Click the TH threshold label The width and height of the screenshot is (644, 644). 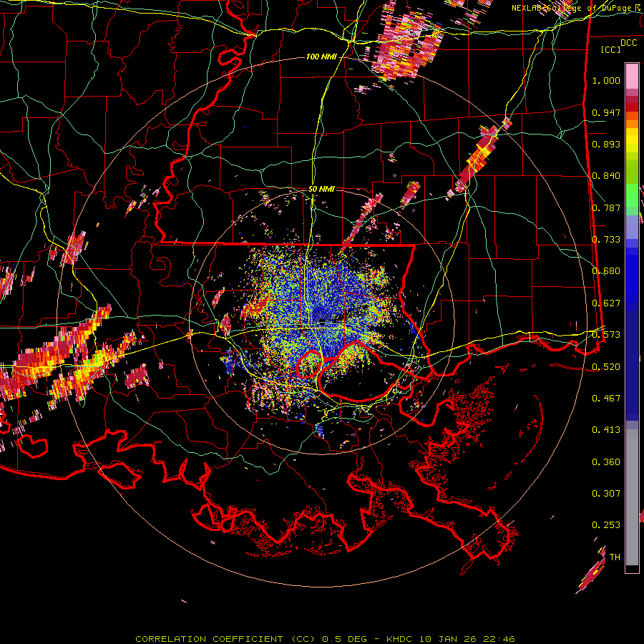(615, 557)
